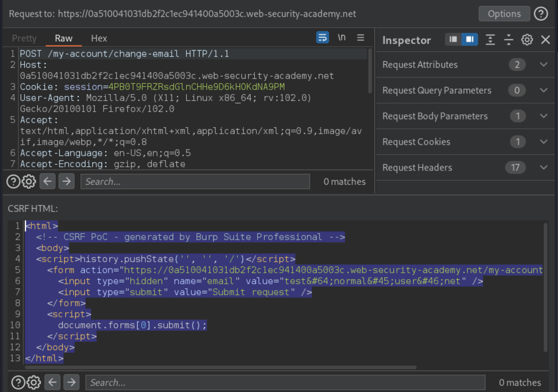Image resolution: width=558 pixels, height=392 pixels.
Task: Click the CSRF PoC comment line
Action: click(x=190, y=237)
